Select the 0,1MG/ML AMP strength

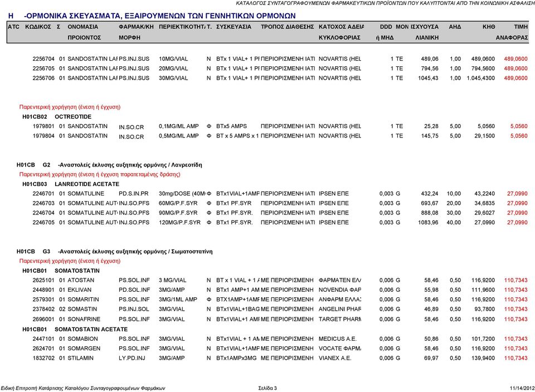tap(179, 126)
